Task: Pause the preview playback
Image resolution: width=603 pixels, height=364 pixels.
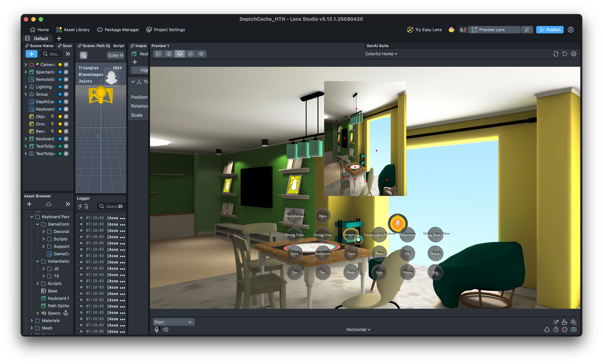Action: [x=190, y=54]
